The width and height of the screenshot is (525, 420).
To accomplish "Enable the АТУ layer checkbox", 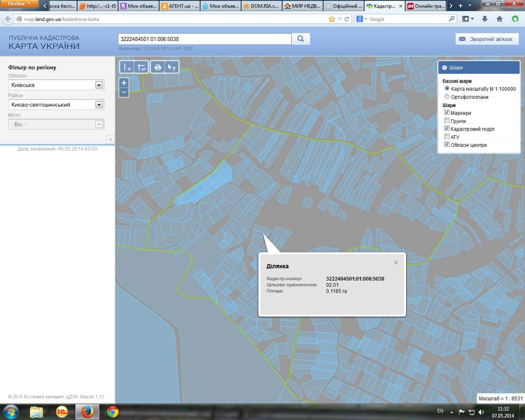I will tap(447, 137).
